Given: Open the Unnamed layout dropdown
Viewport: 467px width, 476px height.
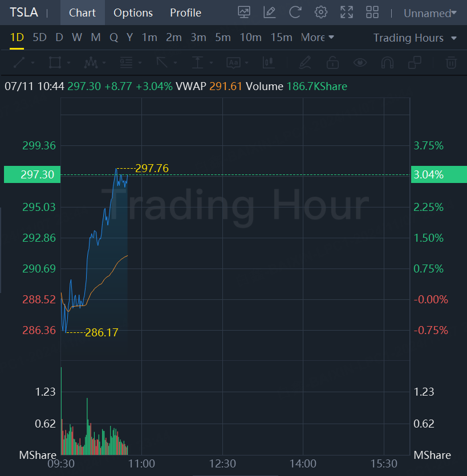Looking at the screenshot, I should [x=430, y=13].
